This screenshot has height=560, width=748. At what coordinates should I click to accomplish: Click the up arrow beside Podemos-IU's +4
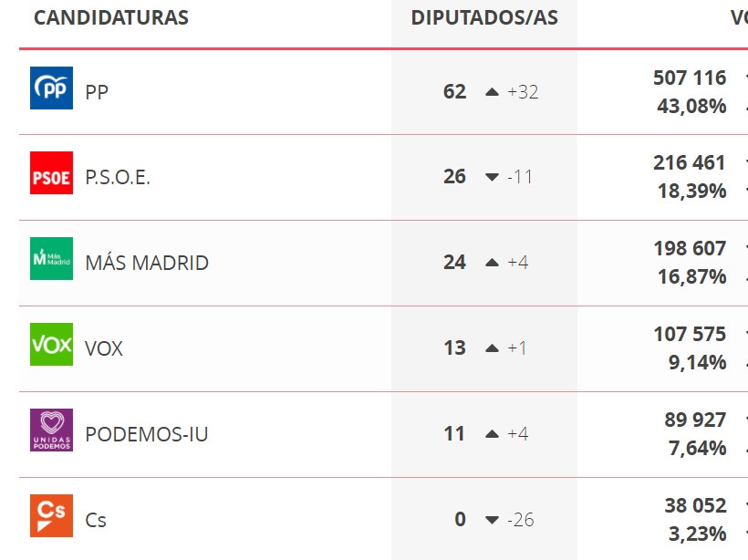492,434
